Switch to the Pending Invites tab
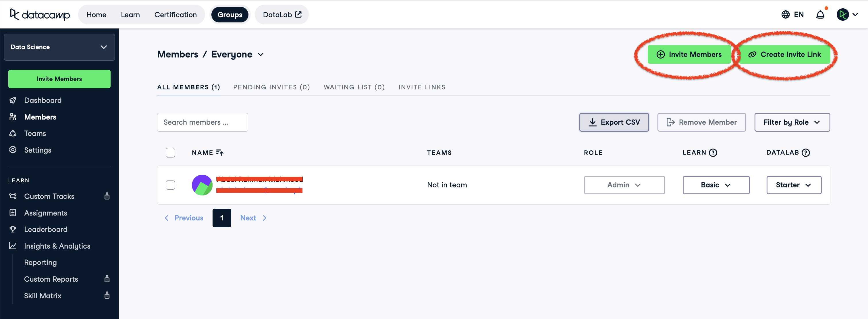Viewport: 868px width, 319px height. point(271,87)
